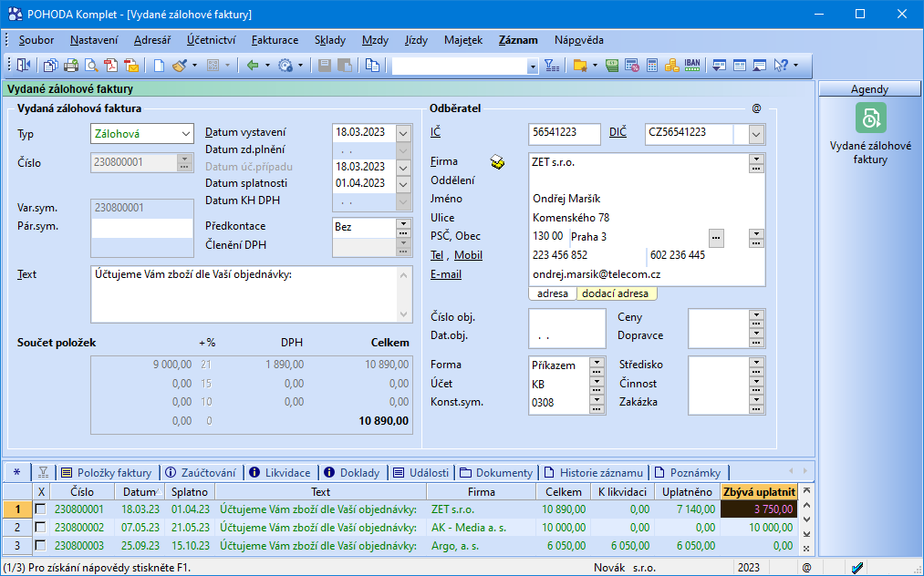Expand the brush icon's dropdown arrow

click(194, 66)
